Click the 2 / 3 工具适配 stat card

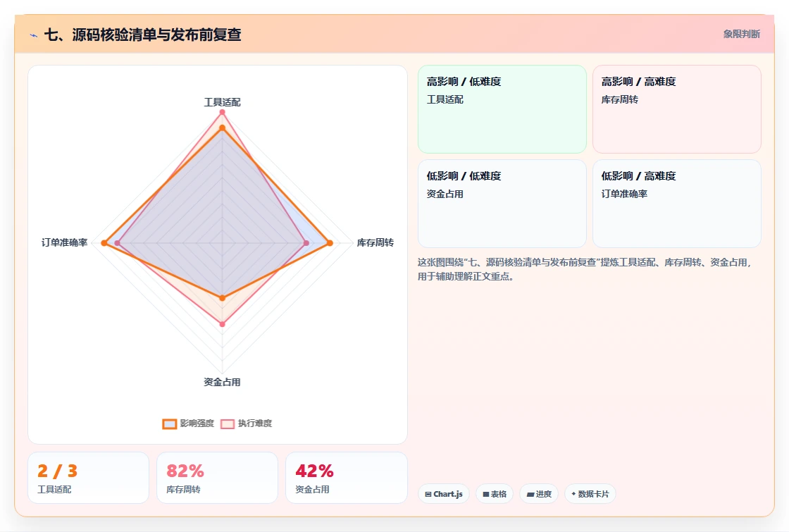89,478
